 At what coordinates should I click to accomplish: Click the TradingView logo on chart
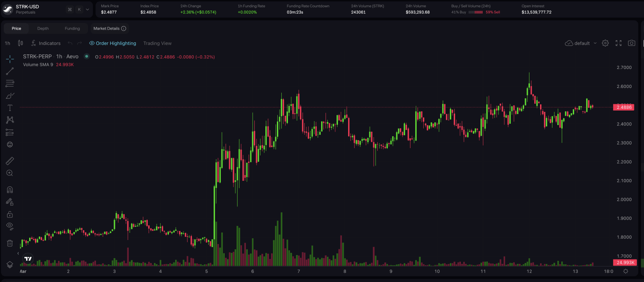(28, 259)
